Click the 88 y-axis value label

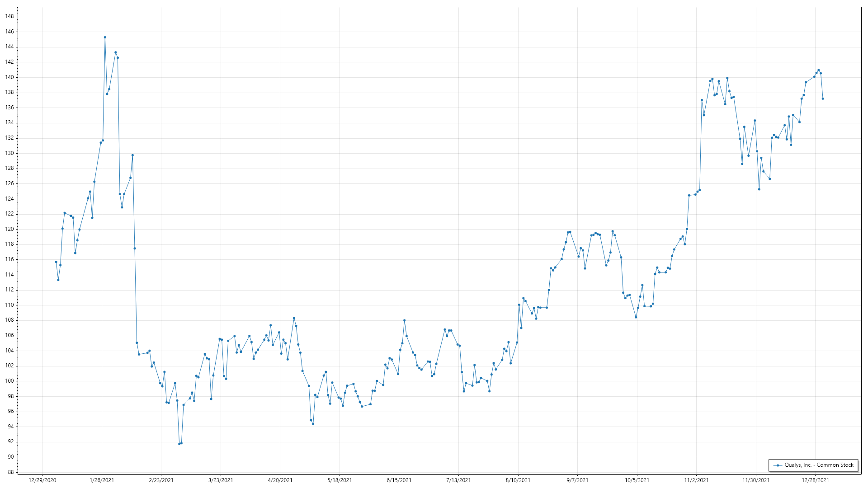click(11, 472)
